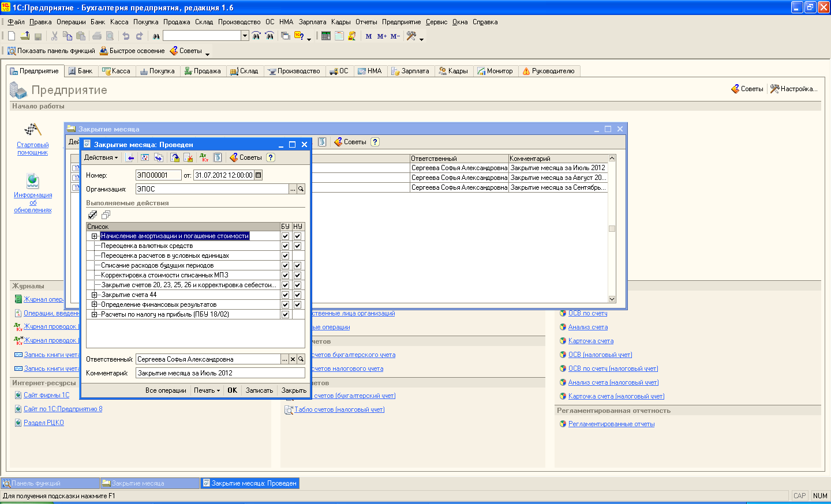Open the Операции menu
Screen dimensions: 831x504
[x=71, y=22]
